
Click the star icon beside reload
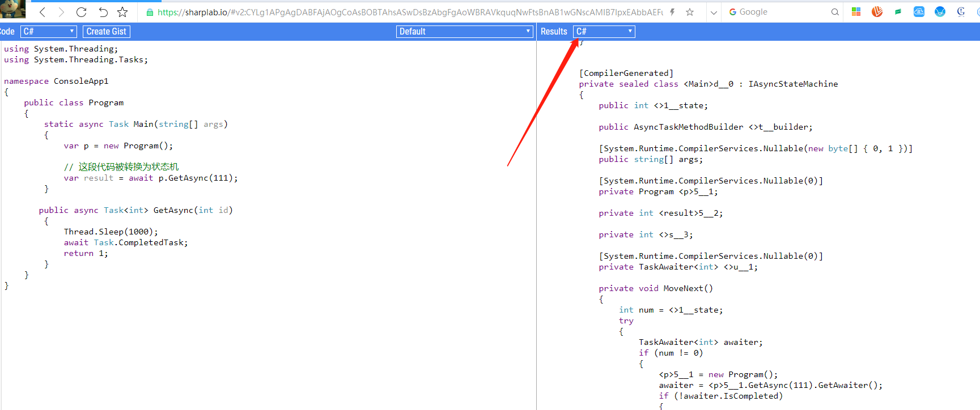click(x=122, y=12)
